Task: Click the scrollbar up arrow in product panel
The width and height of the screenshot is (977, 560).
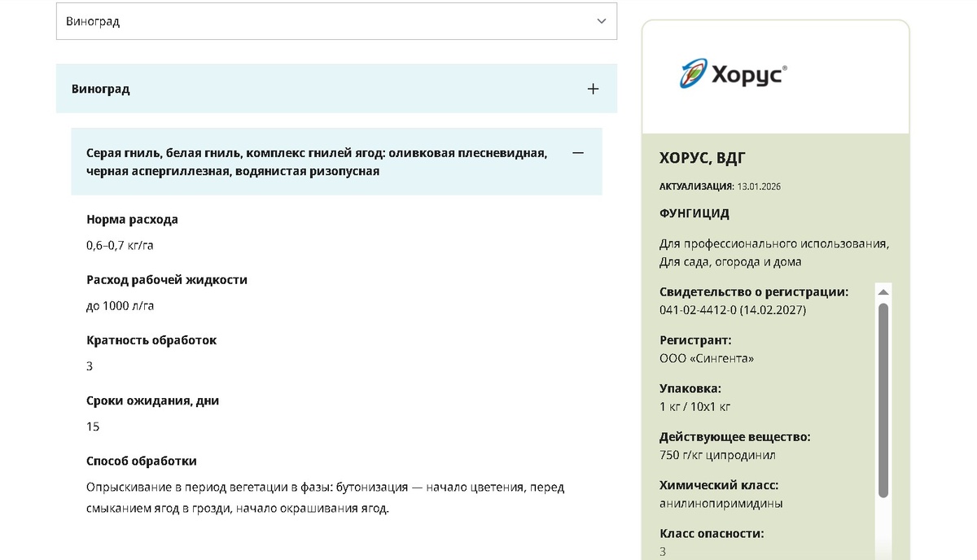Action: coord(883,291)
